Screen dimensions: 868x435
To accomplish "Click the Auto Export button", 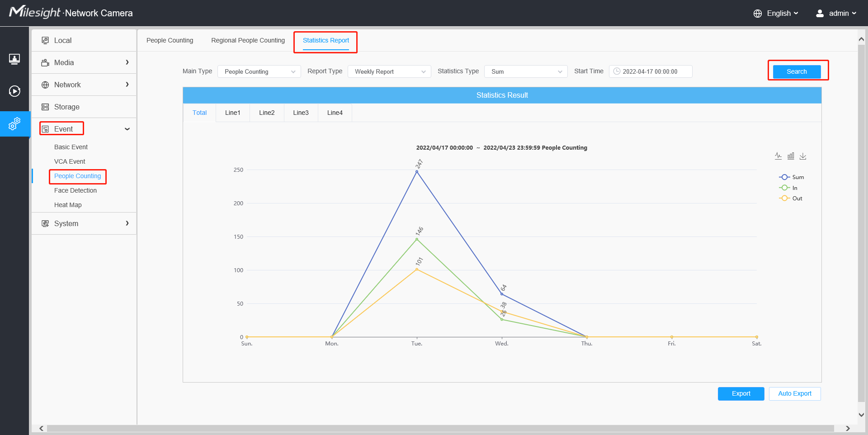I will coord(795,393).
